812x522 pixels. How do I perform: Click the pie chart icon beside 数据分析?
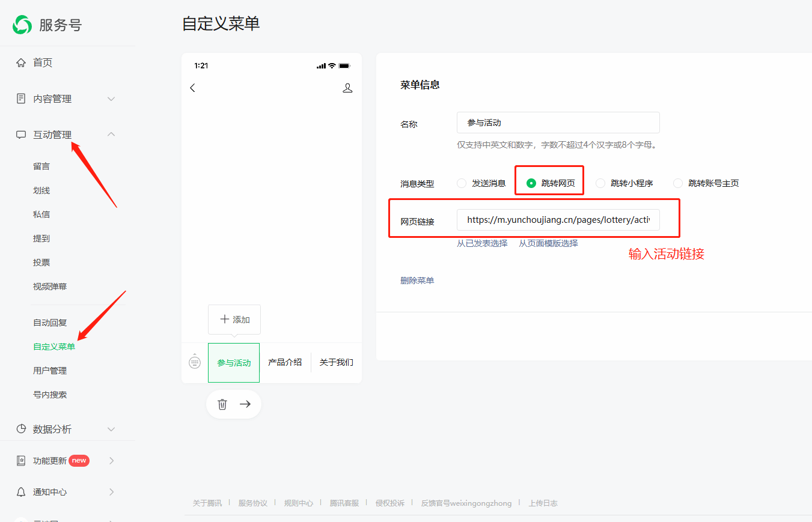pos(21,429)
